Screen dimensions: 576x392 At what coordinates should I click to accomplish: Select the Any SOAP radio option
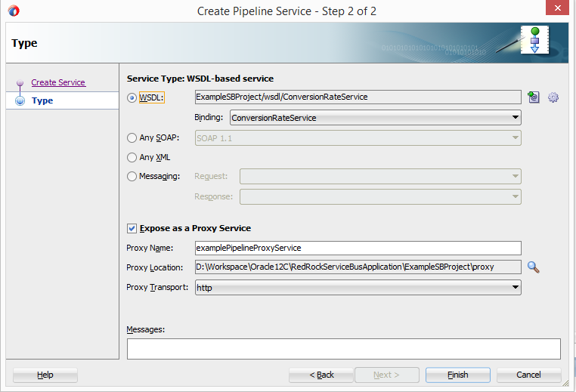(x=132, y=138)
